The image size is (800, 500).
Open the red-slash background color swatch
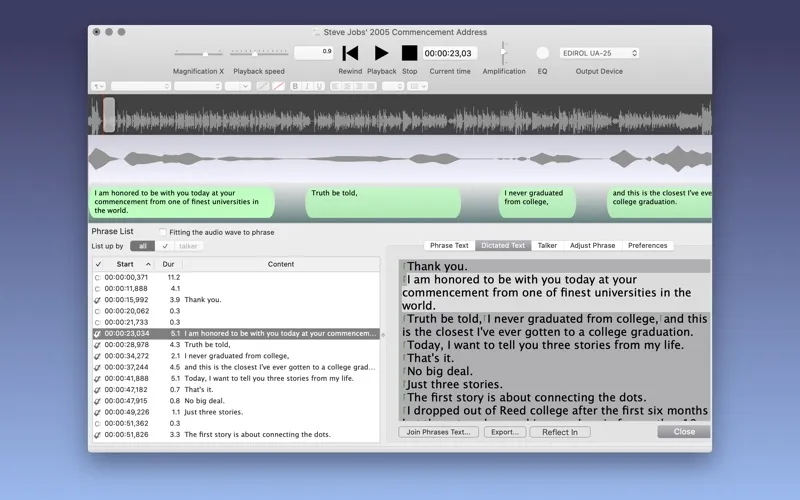tap(278, 86)
